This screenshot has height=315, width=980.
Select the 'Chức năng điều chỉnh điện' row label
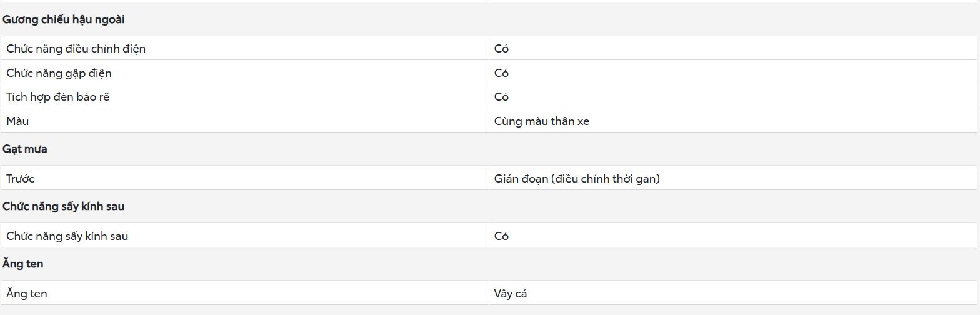point(76,49)
